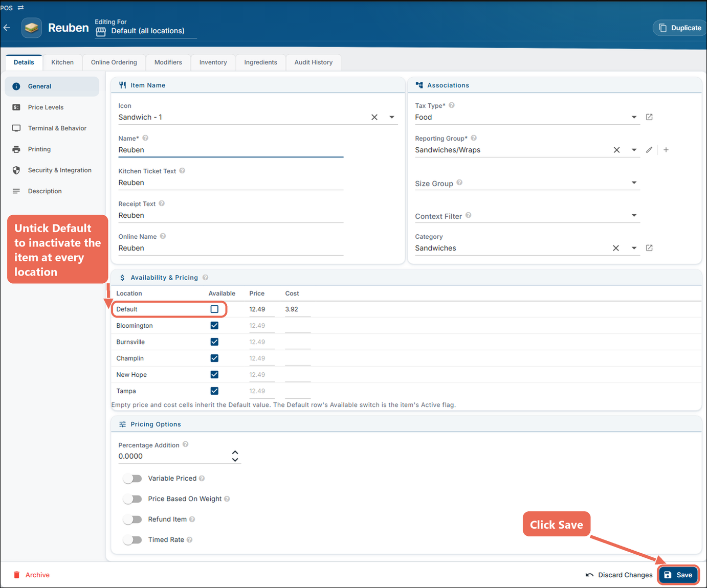707x588 pixels.
Task: Enable Variable Priced switch
Action: (x=132, y=479)
